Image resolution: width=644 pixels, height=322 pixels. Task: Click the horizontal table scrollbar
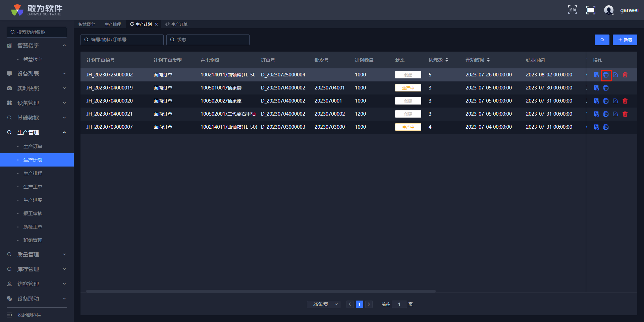[261, 291]
